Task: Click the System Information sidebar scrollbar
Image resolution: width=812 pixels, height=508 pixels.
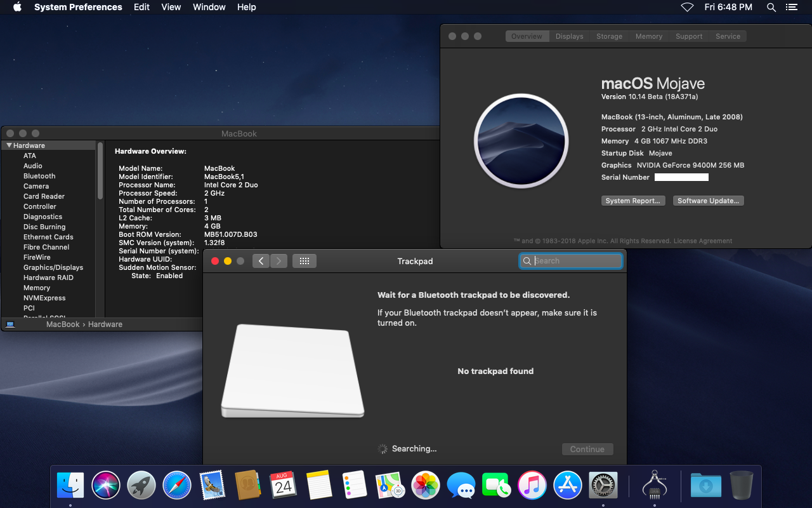Action: [x=100, y=170]
